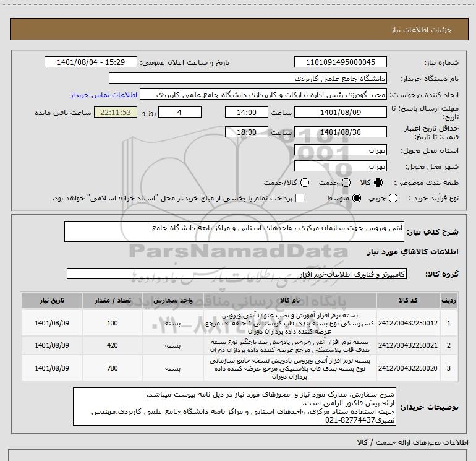Screen dimensions: 476x461
Task: Click buyer notes text area
Action: [234, 407]
